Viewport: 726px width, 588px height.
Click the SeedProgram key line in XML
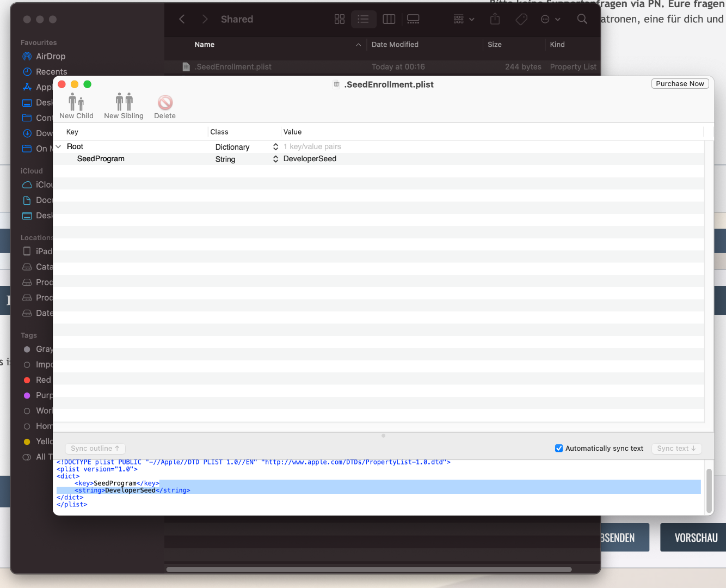pyautogui.click(x=117, y=483)
